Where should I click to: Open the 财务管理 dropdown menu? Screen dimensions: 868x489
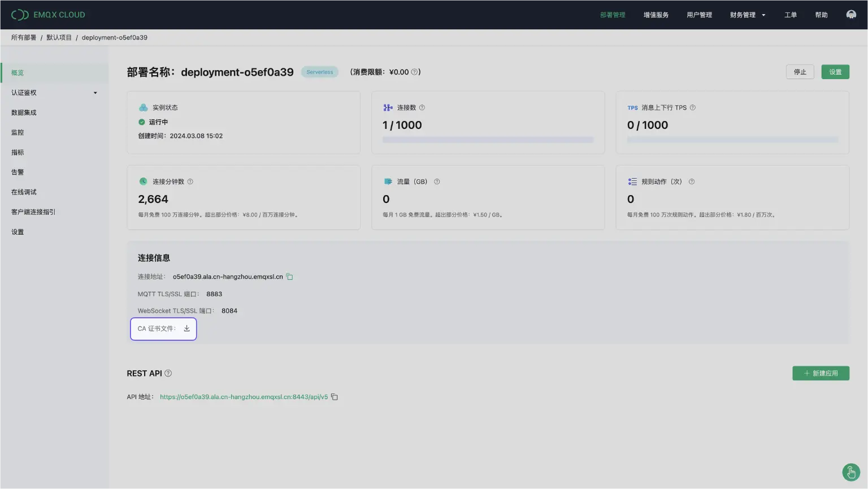pyautogui.click(x=747, y=15)
